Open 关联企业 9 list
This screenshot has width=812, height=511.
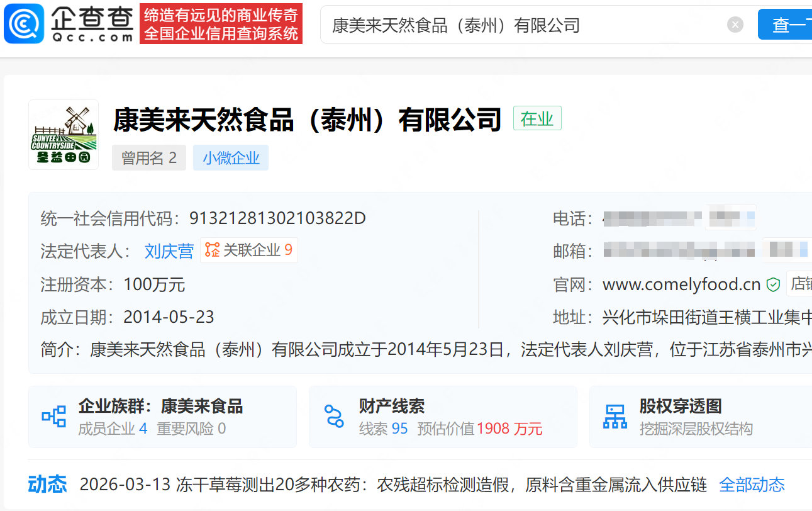tap(249, 250)
